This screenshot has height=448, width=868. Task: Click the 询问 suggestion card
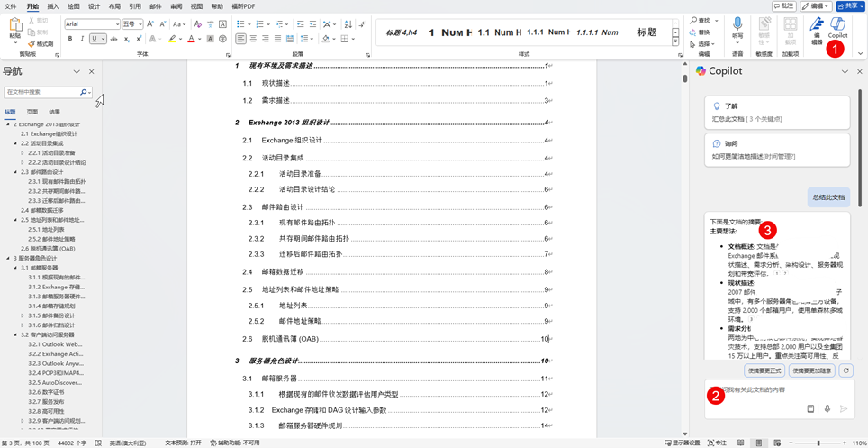[x=777, y=150]
